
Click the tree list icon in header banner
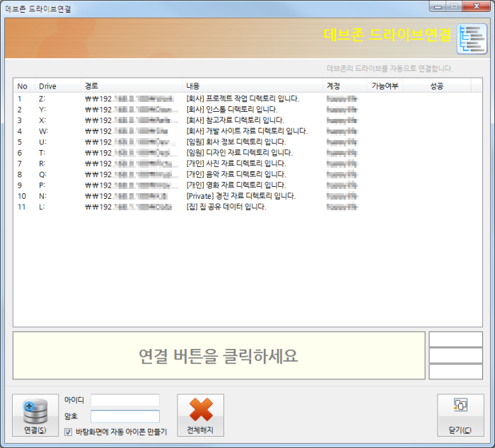point(472,39)
